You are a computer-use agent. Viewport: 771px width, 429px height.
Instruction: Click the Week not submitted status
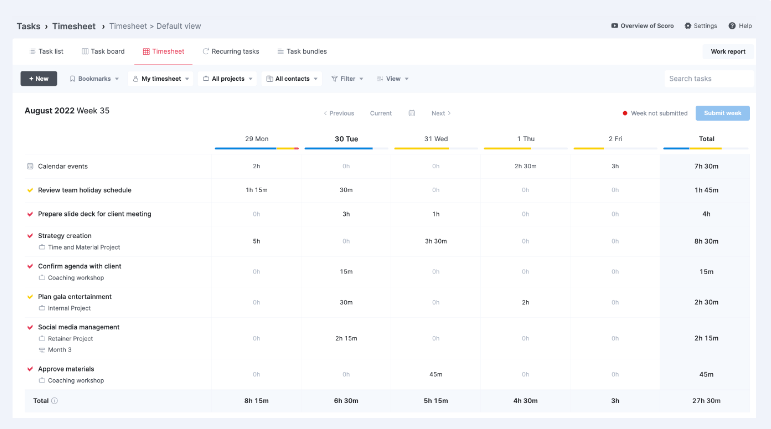coord(655,113)
